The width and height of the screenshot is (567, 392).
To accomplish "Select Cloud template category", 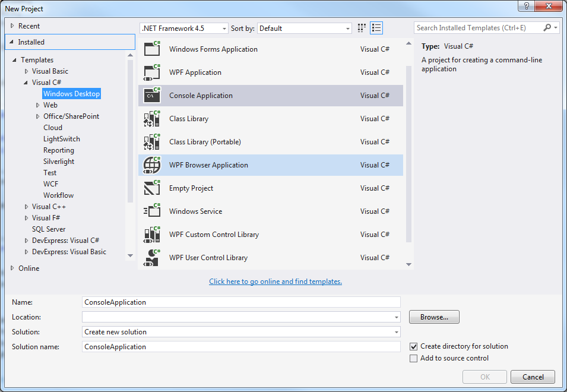I will point(53,128).
